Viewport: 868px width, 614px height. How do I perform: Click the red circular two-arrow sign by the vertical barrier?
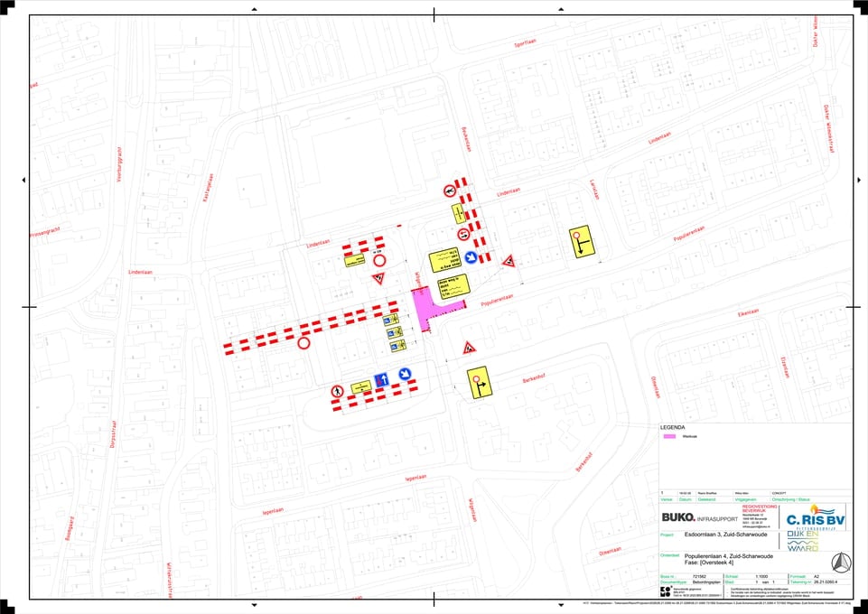464,235
